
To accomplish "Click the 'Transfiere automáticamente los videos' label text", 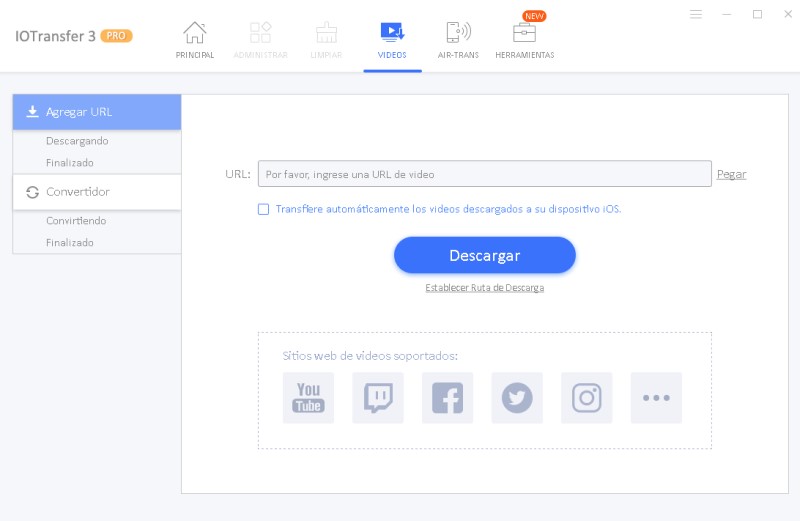I will [448, 209].
